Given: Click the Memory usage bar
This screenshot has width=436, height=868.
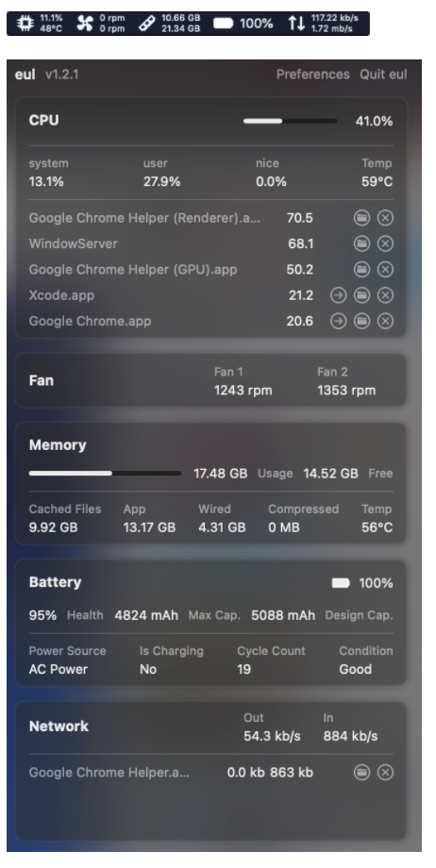Looking at the screenshot, I should (105, 474).
